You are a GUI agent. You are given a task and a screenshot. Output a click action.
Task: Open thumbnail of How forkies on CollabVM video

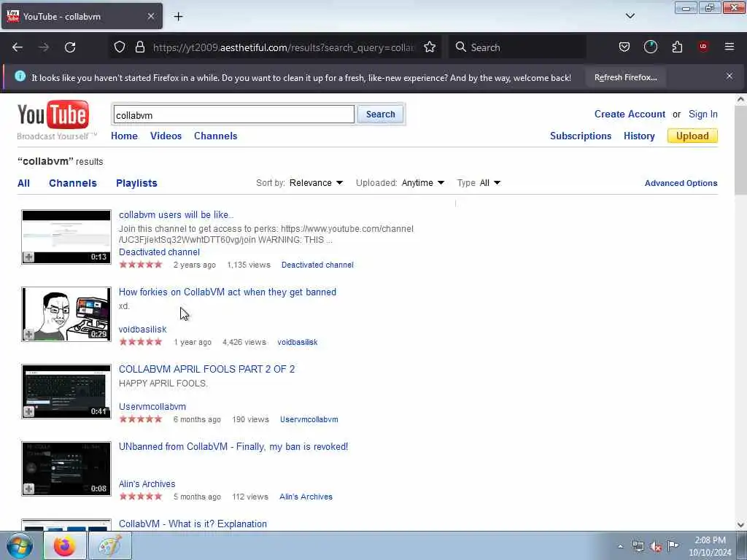pyautogui.click(x=66, y=314)
